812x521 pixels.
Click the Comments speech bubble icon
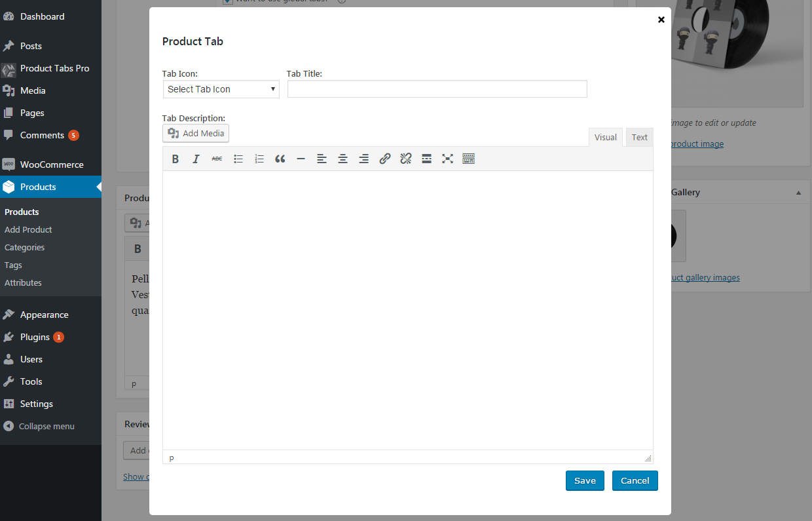tap(9, 135)
